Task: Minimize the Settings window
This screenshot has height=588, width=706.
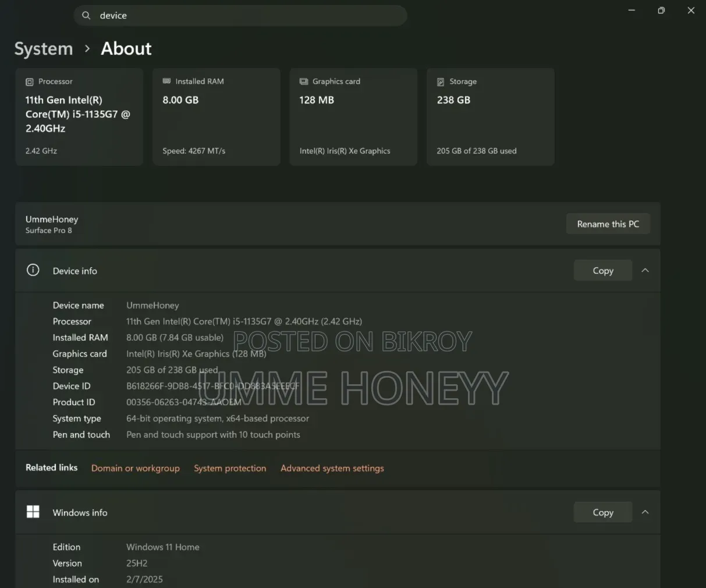Action: click(x=632, y=10)
